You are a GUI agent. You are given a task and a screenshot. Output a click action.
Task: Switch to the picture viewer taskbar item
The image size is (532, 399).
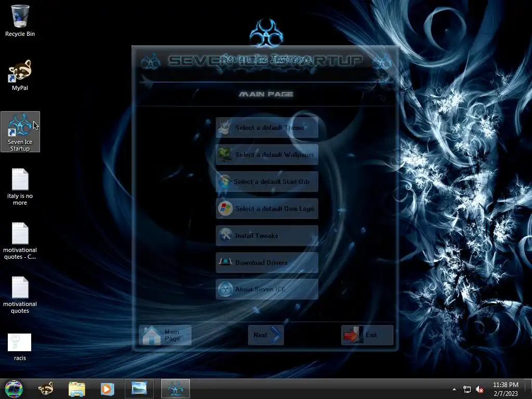(139, 389)
